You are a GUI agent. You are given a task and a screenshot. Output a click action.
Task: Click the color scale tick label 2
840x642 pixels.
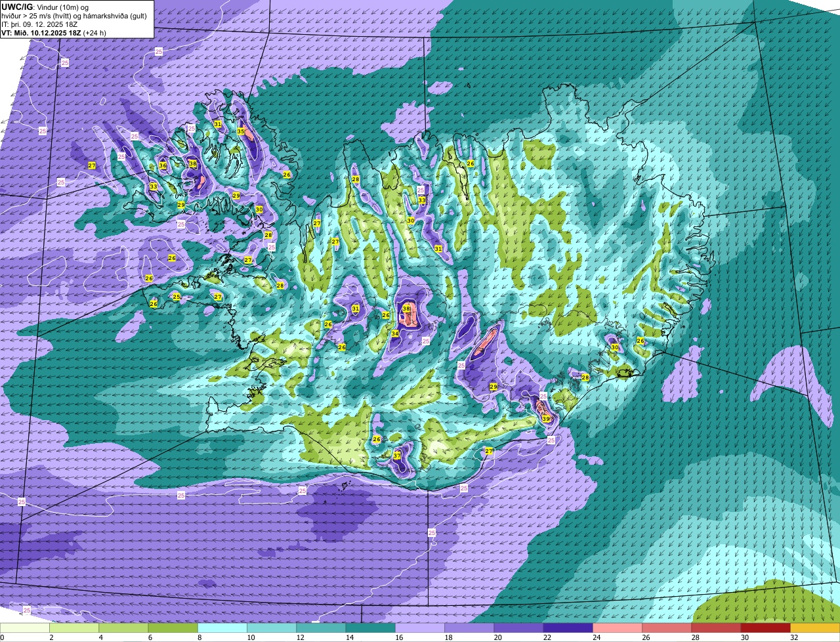coord(51,637)
